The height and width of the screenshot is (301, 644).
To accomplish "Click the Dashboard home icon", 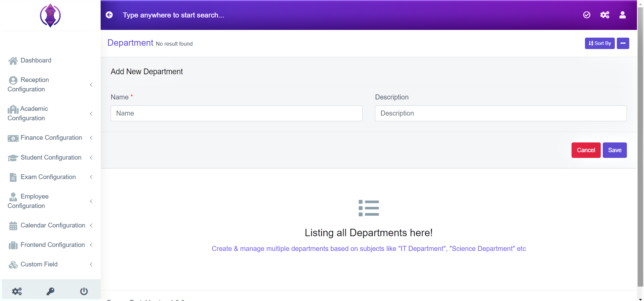I will 13,61.
